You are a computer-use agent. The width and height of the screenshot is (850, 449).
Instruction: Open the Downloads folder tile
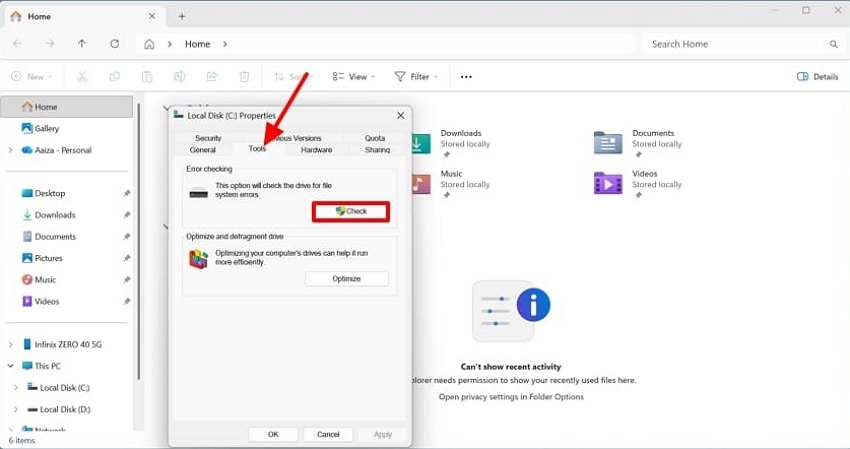point(450,144)
